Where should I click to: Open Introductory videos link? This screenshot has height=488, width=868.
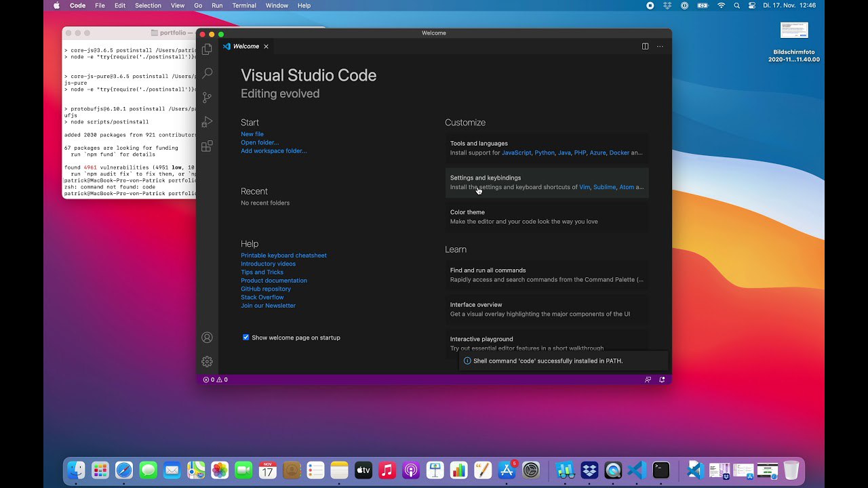268,264
